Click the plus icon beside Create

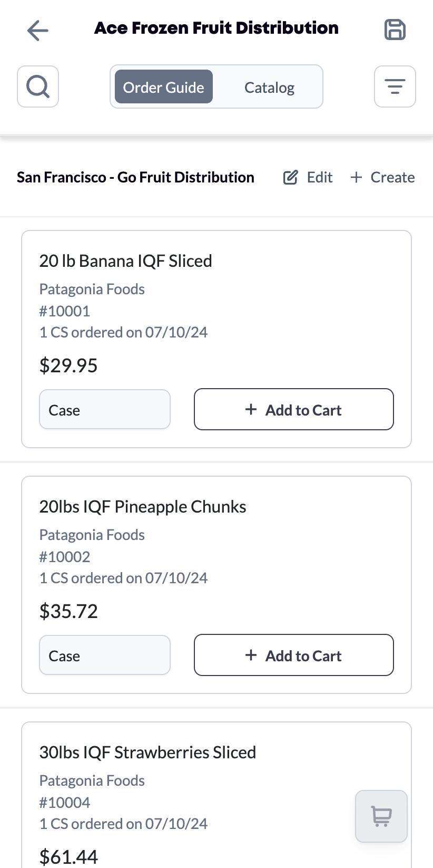[x=356, y=177]
